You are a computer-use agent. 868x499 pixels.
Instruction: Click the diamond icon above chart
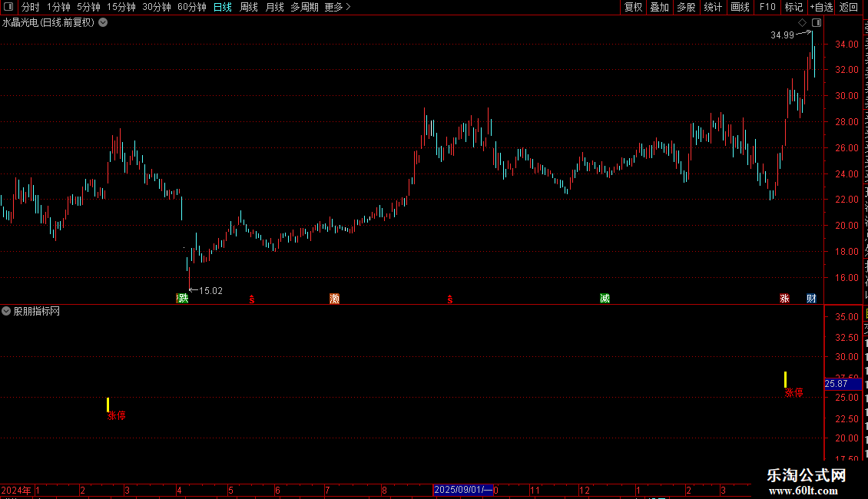802,23
